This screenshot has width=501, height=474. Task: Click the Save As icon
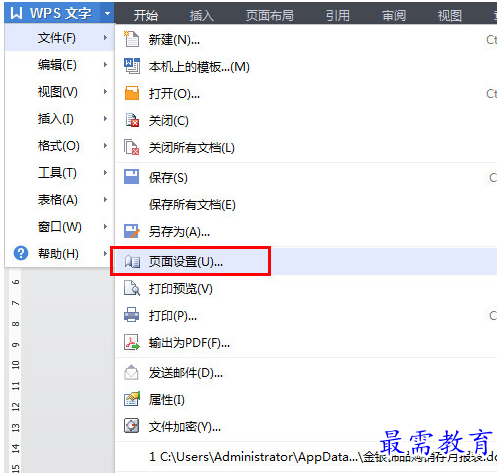coord(132,231)
